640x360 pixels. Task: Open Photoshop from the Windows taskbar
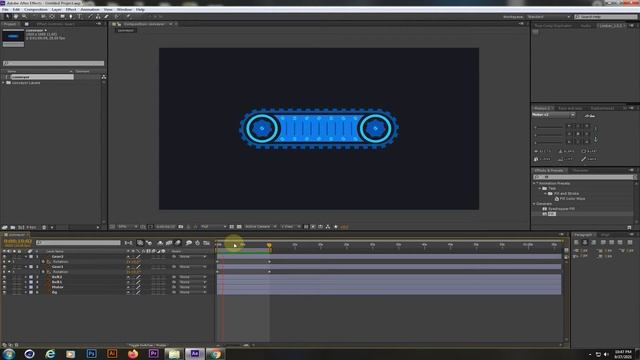point(91,353)
